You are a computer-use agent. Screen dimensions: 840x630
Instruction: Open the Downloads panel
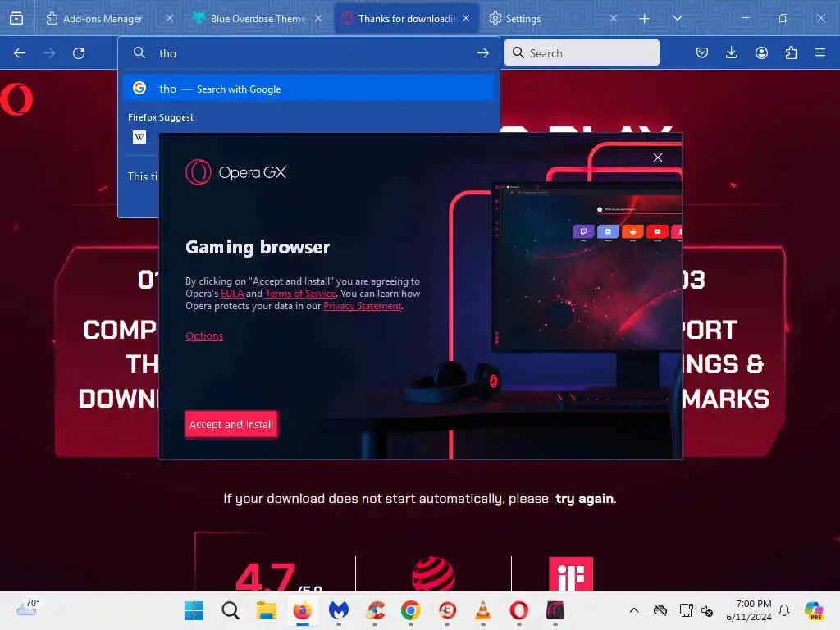[x=731, y=52]
